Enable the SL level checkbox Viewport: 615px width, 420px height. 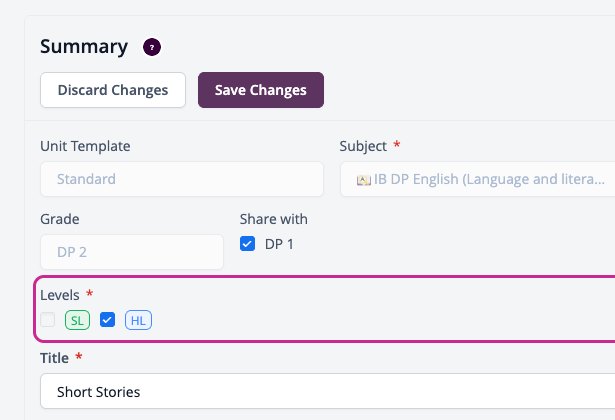(48, 320)
